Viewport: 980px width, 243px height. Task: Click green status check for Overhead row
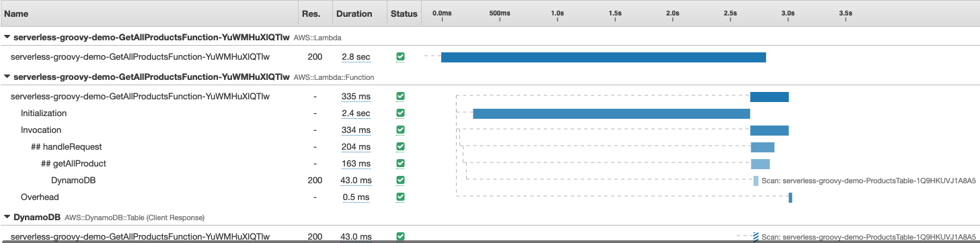(401, 197)
